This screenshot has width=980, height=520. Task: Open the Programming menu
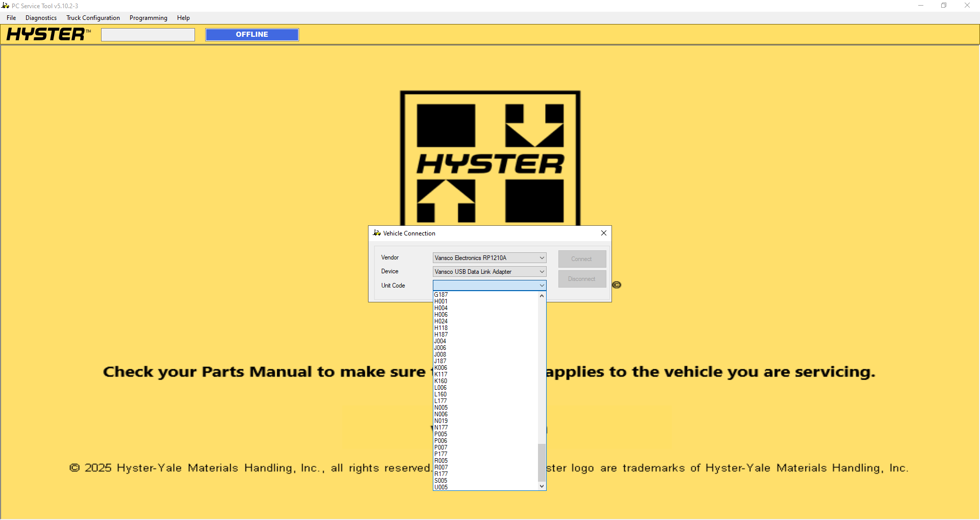(x=149, y=18)
